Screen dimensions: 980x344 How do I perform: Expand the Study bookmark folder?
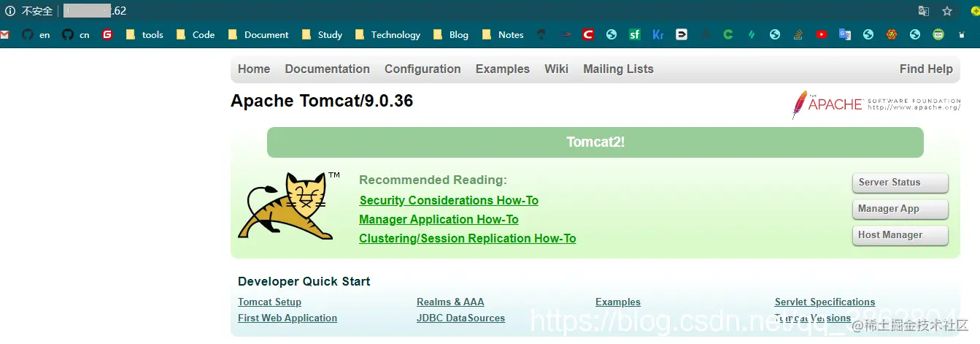(x=322, y=34)
